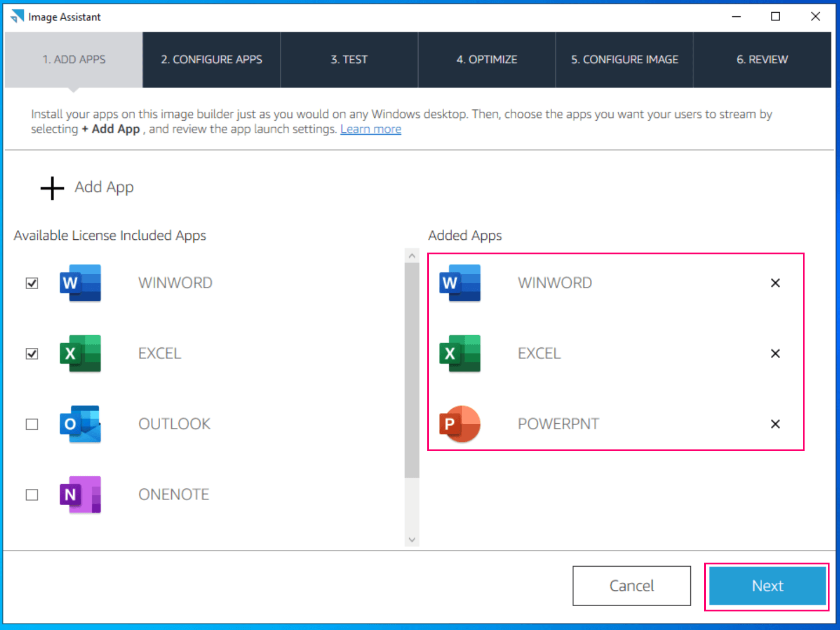Click the scrollbar's down arrow
The width and height of the screenshot is (840, 630).
(x=412, y=539)
